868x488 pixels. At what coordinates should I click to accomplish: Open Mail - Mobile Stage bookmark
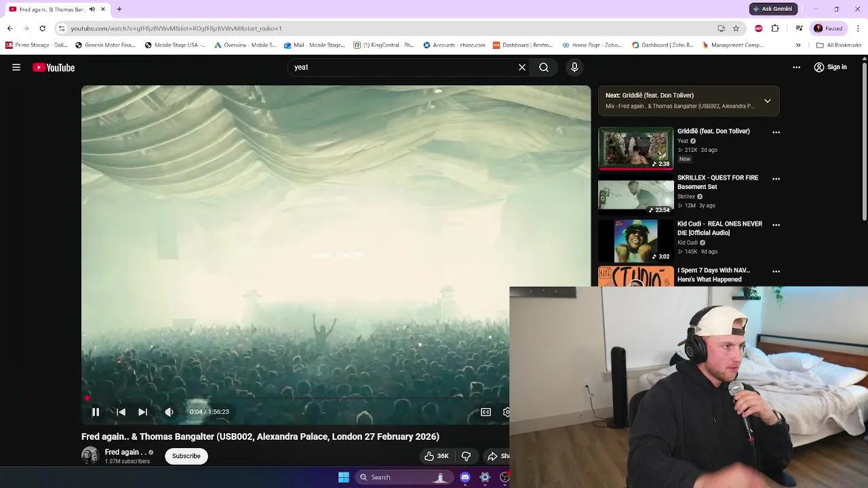click(x=315, y=45)
